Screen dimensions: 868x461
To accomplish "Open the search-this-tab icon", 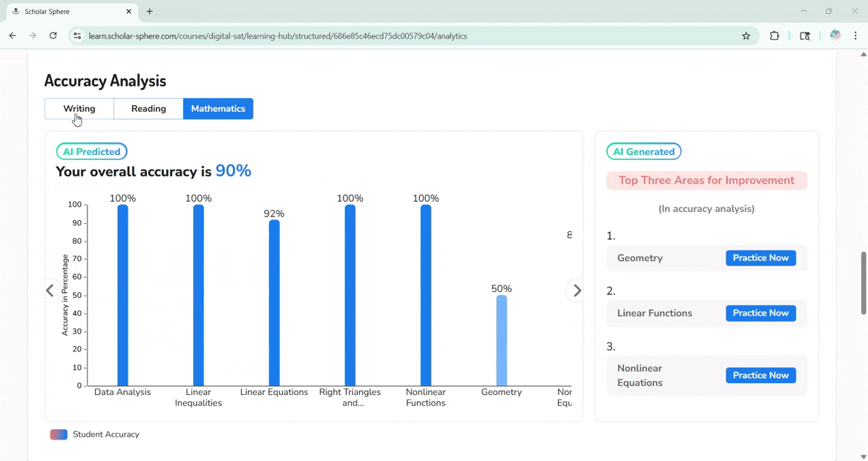I will (x=805, y=35).
